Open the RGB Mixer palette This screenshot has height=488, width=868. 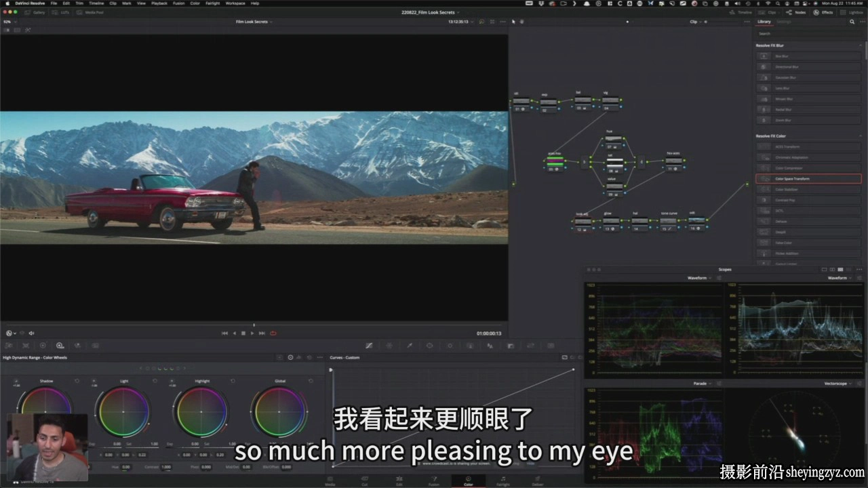tap(77, 346)
